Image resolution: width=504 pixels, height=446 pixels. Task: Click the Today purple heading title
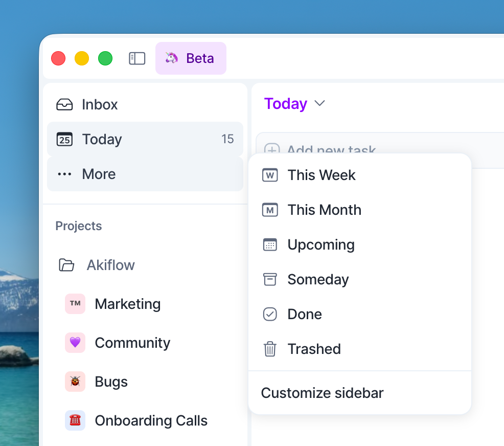click(286, 103)
